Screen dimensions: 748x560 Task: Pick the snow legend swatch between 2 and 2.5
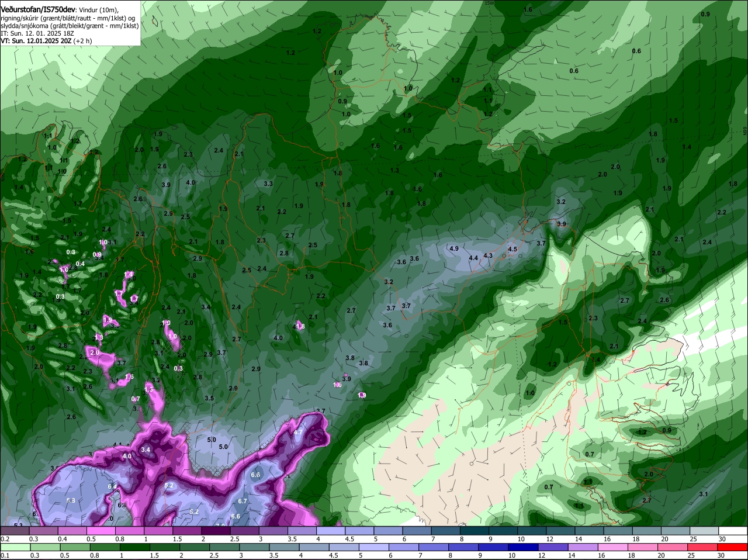point(215,531)
